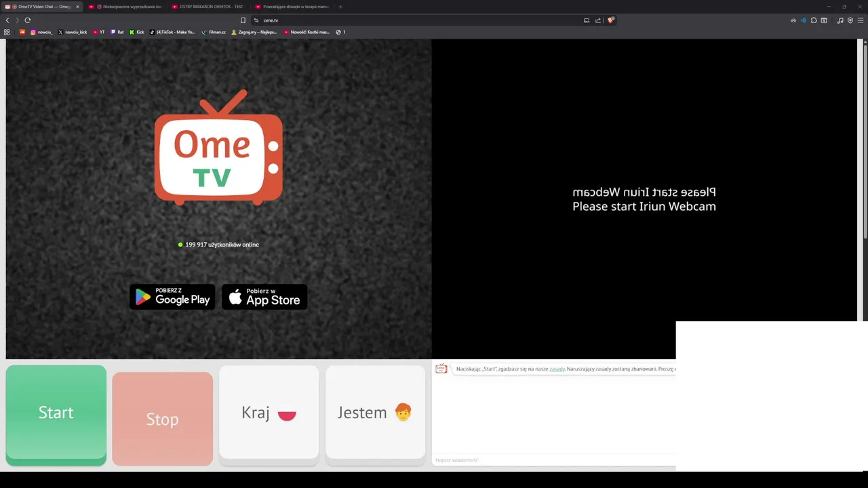The width and height of the screenshot is (868, 488).
Task: Click the App Store download badge
Action: coord(264,297)
